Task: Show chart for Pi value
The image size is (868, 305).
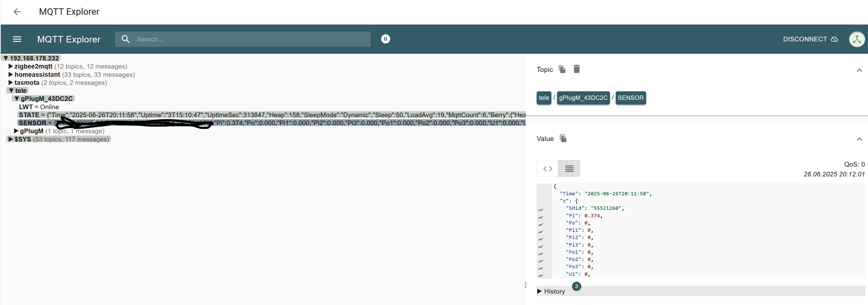Action: pos(541,217)
